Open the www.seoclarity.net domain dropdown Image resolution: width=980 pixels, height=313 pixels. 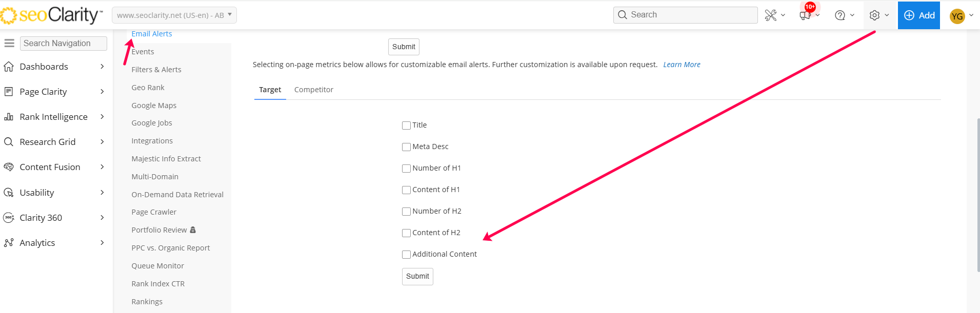[174, 15]
